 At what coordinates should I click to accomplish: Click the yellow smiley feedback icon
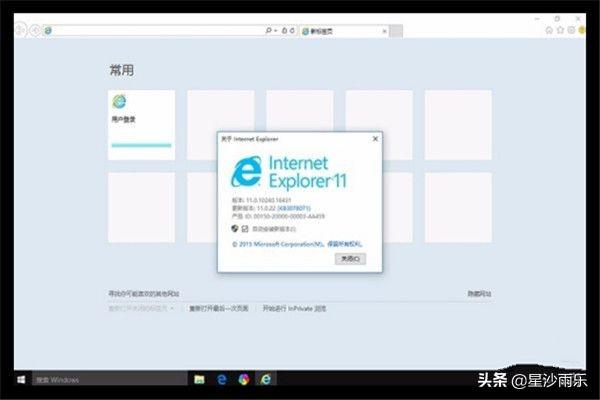(x=582, y=30)
